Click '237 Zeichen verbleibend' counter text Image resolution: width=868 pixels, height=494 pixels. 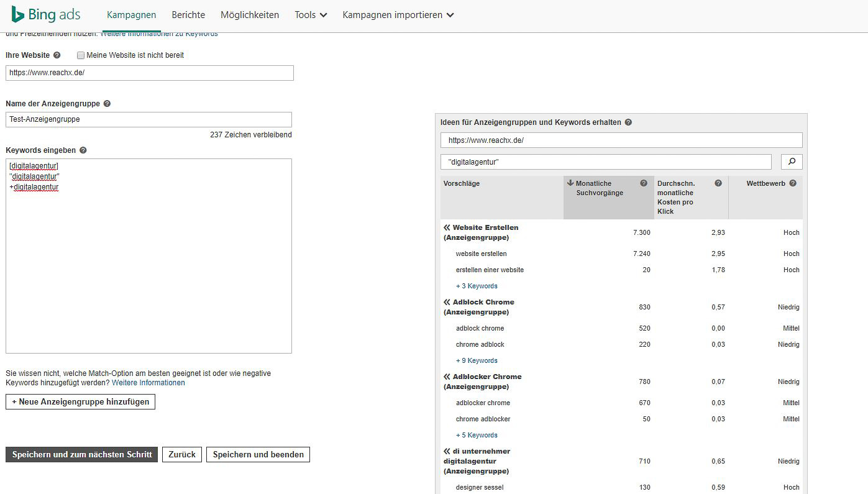click(x=251, y=135)
